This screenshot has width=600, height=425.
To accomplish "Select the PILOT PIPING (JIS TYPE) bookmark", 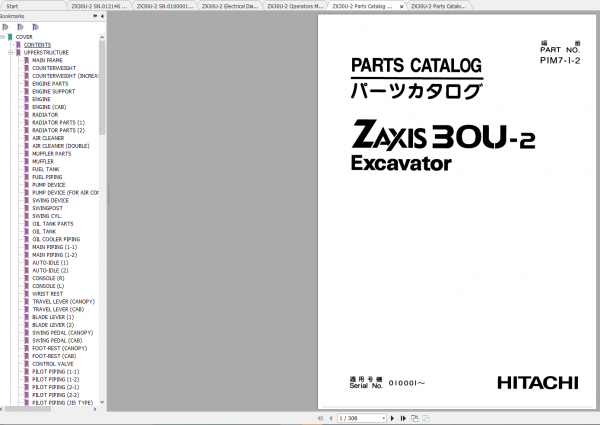I will (62, 402).
